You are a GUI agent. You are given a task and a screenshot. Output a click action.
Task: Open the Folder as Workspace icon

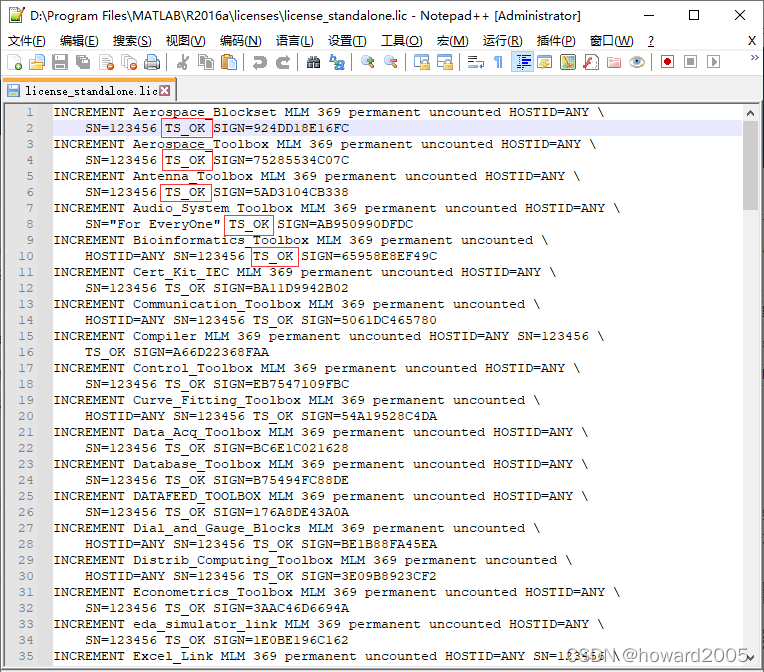(x=614, y=62)
